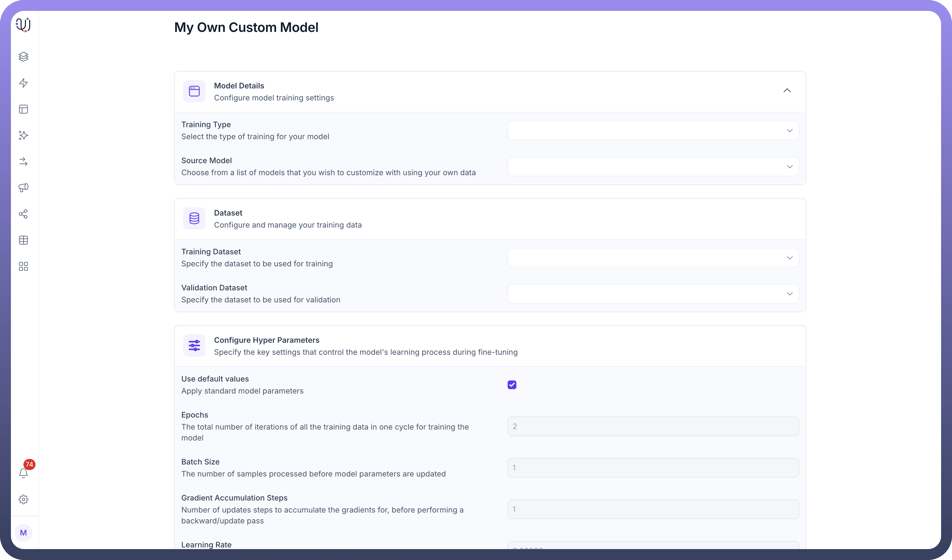Open the share nodes sidebar icon

click(23, 214)
